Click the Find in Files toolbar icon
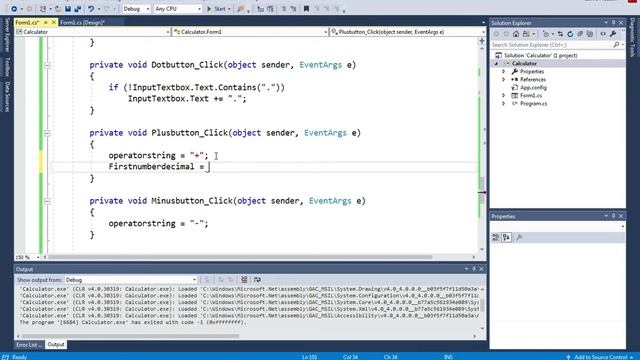The width and height of the screenshot is (640, 360). coord(241,9)
